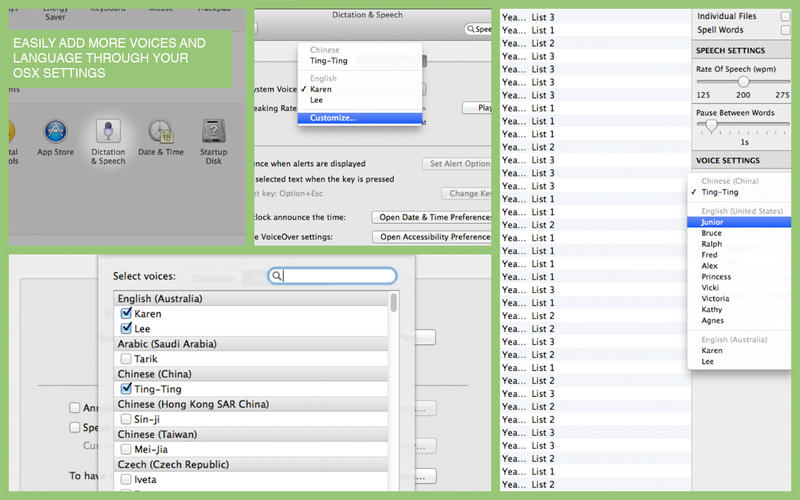Click the Chinese (Hong Kong SAR China) header

click(x=251, y=404)
